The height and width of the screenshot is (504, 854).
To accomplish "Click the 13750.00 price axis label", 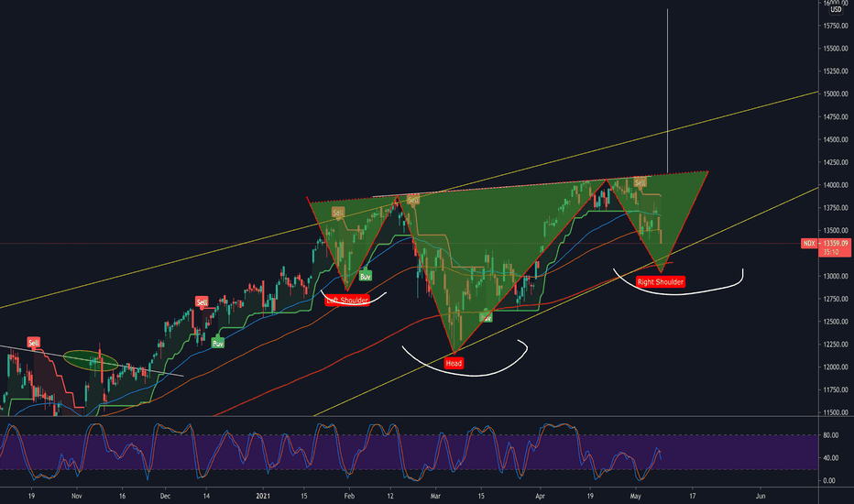I will [836, 208].
